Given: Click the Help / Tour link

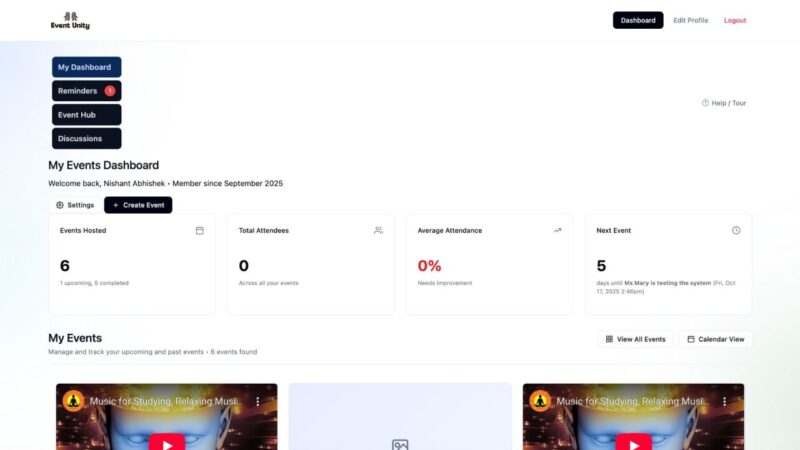Looking at the screenshot, I should pos(724,103).
